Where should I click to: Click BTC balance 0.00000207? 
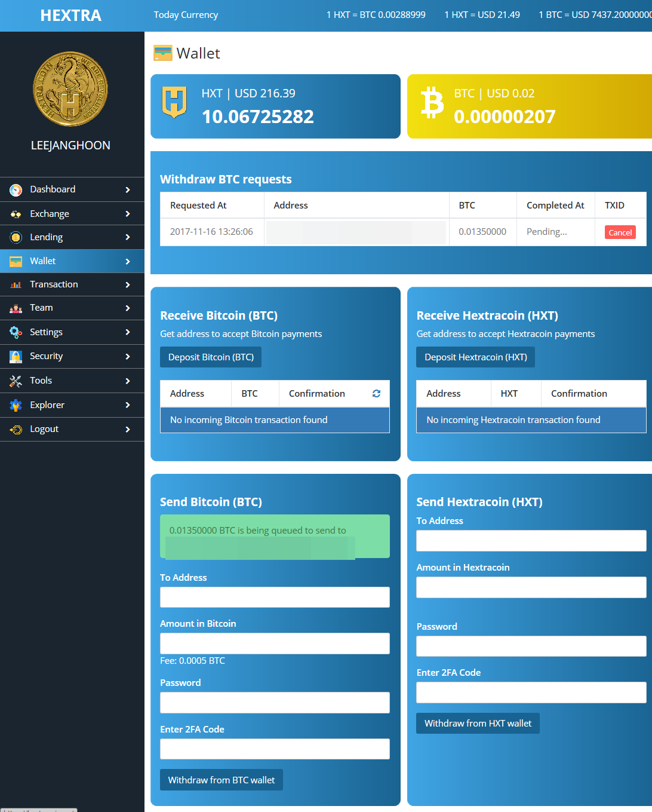505,117
